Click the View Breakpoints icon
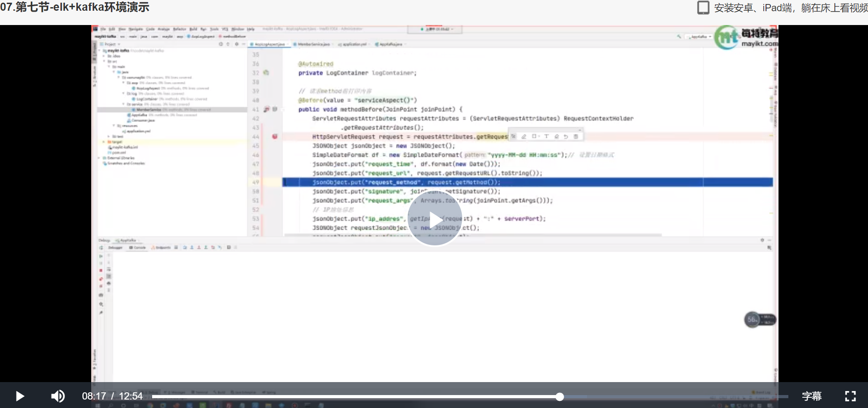868x408 pixels. tap(101, 279)
